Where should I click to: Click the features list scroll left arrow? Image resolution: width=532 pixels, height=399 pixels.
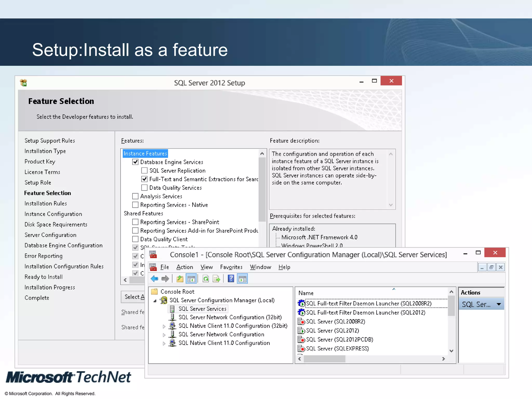(125, 280)
